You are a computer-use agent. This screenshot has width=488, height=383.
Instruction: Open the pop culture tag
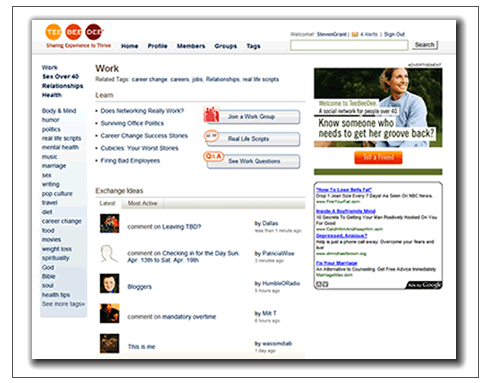(57, 194)
